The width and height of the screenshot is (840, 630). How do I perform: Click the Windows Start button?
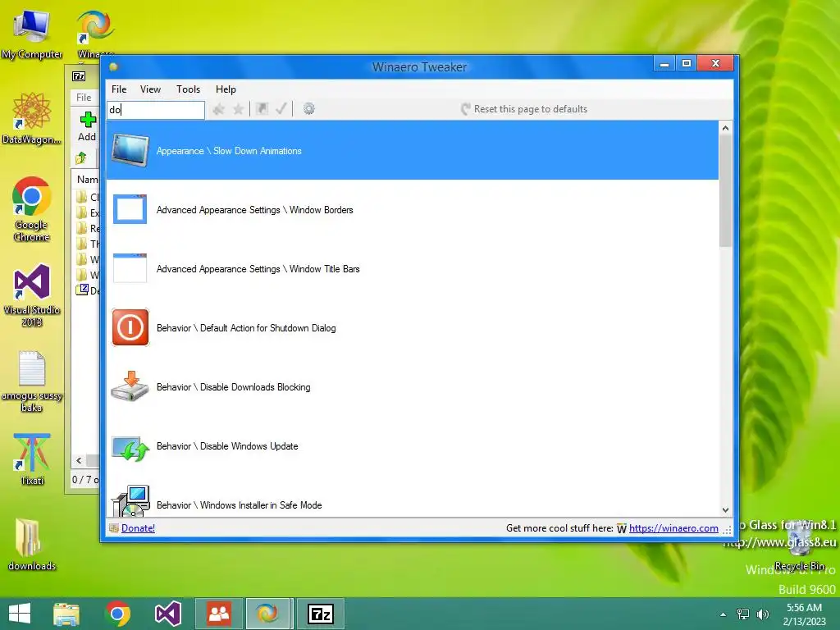click(x=20, y=614)
